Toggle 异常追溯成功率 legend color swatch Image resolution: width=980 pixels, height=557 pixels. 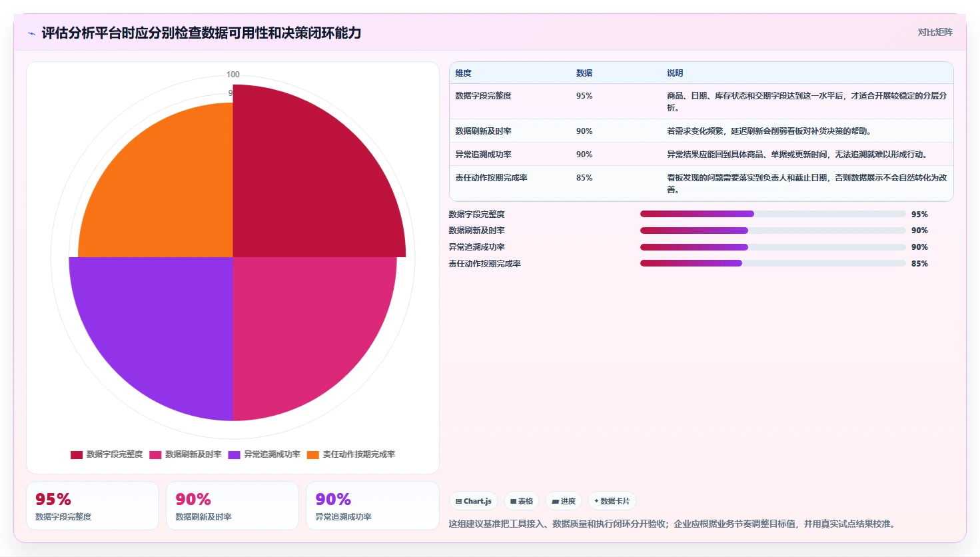click(x=234, y=455)
